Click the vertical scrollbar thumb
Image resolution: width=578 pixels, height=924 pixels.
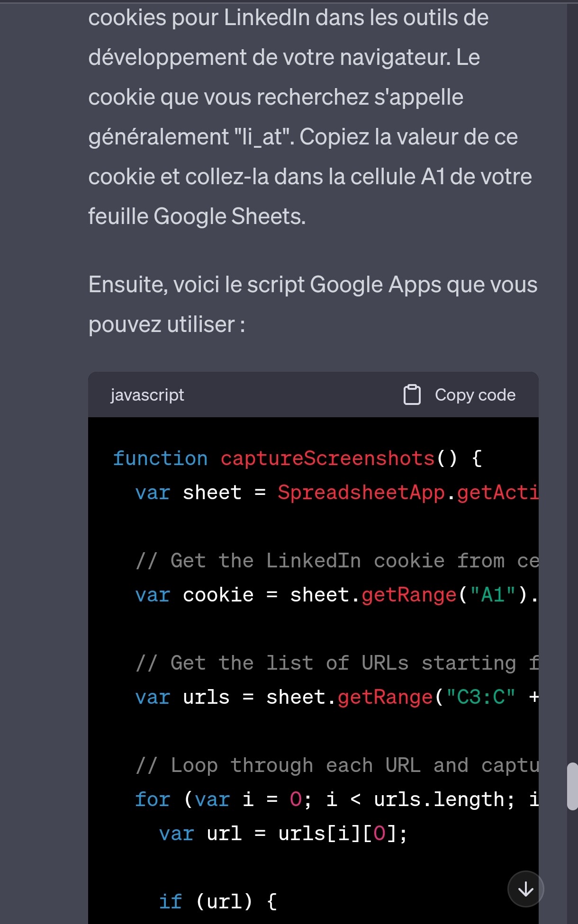pos(572,786)
